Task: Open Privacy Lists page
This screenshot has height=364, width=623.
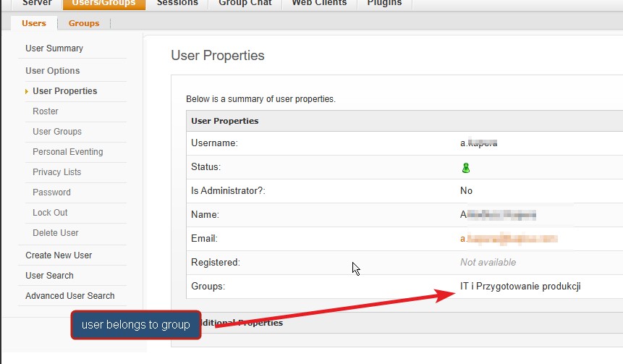Action: [57, 172]
